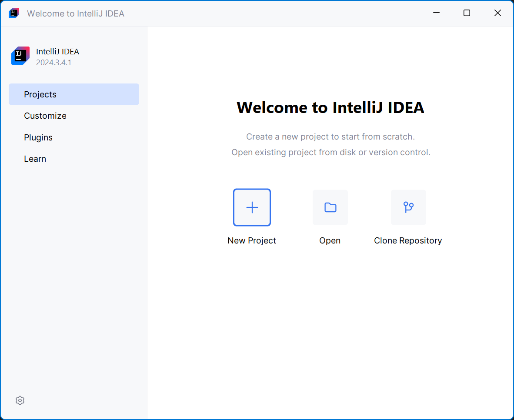This screenshot has height=420, width=514.
Task: Click the version number 2024.3.4.1
Action: (x=53, y=63)
